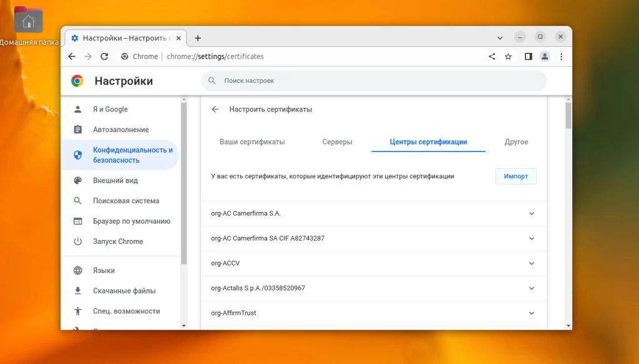Open the 'Я и Google' profile icon
This screenshot has width=639, height=364.
(x=77, y=108)
